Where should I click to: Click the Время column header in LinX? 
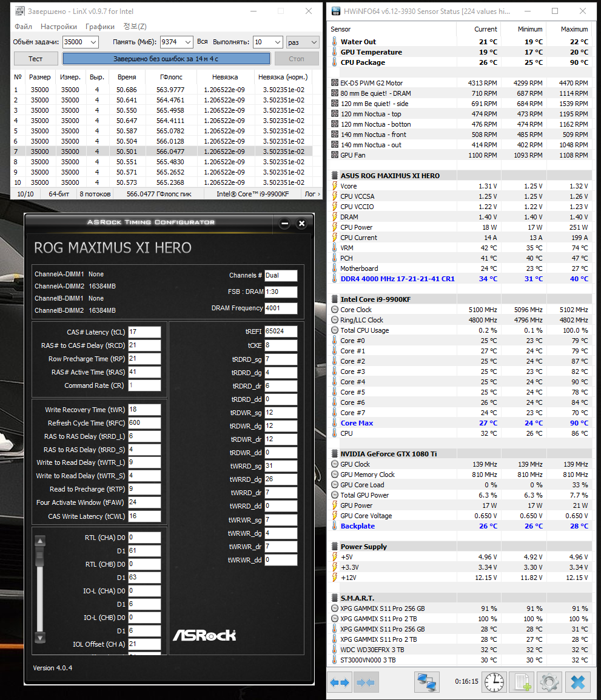click(127, 77)
